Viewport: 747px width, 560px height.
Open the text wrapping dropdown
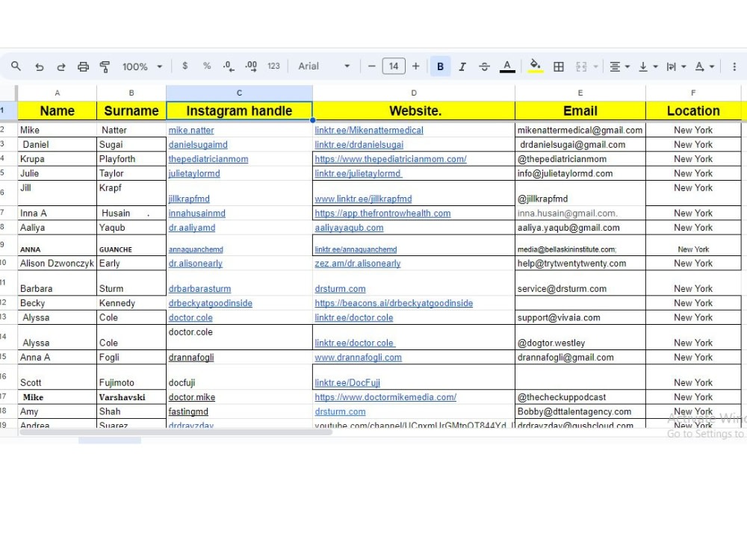click(676, 66)
